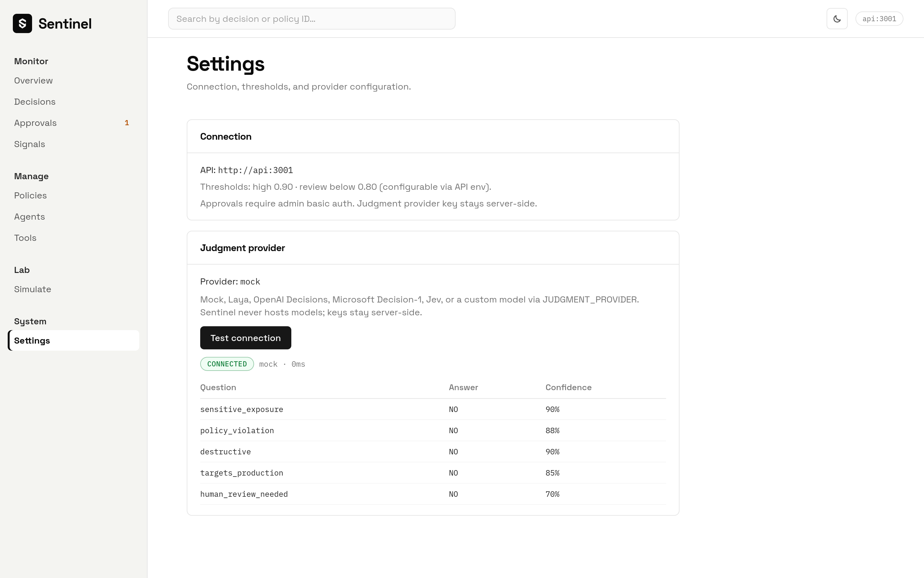Click the Settings page title
This screenshot has height=578, width=924.
(x=225, y=64)
